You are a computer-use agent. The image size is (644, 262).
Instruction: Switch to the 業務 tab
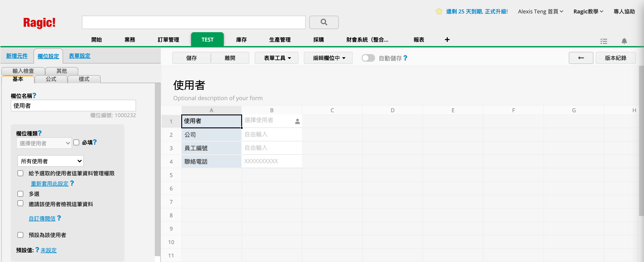tap(130, 40)
